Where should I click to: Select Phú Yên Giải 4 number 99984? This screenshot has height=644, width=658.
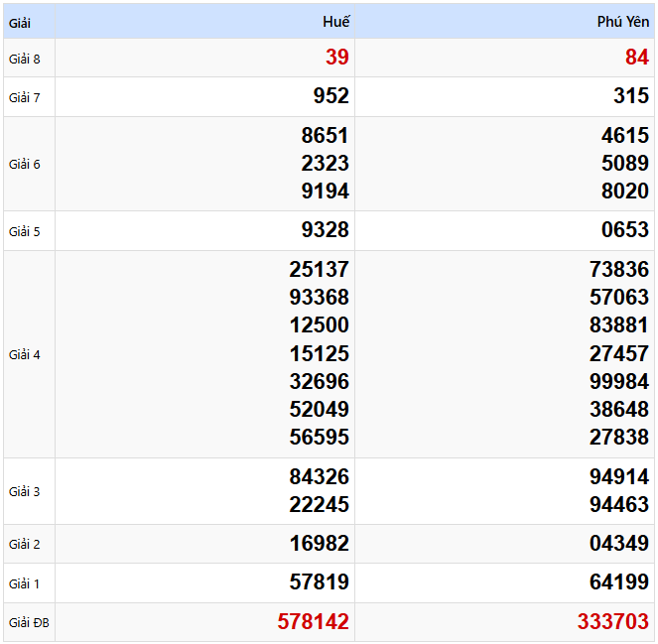(x=618, y=381)
